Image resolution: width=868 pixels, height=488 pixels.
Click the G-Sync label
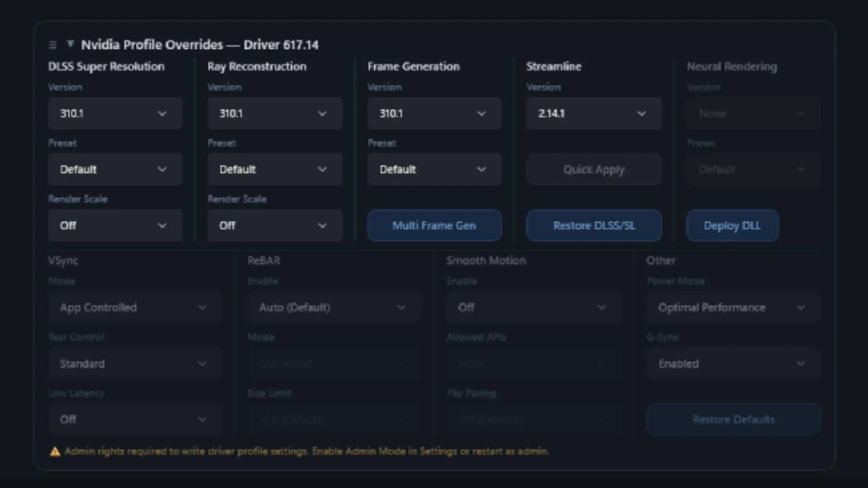tap(663, 337)
